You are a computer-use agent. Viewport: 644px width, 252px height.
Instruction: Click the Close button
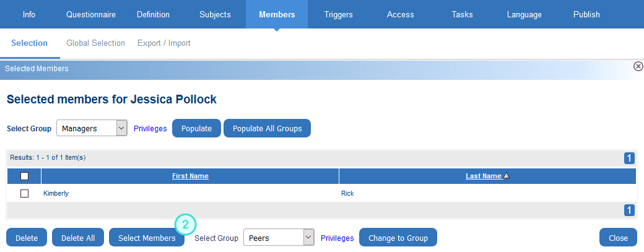tap(618, 238)
